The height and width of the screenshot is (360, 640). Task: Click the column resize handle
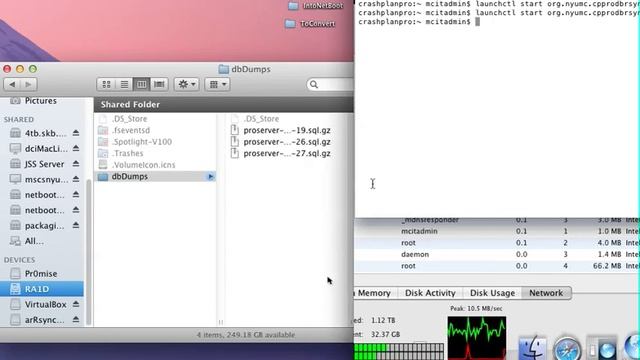point(221,322)
